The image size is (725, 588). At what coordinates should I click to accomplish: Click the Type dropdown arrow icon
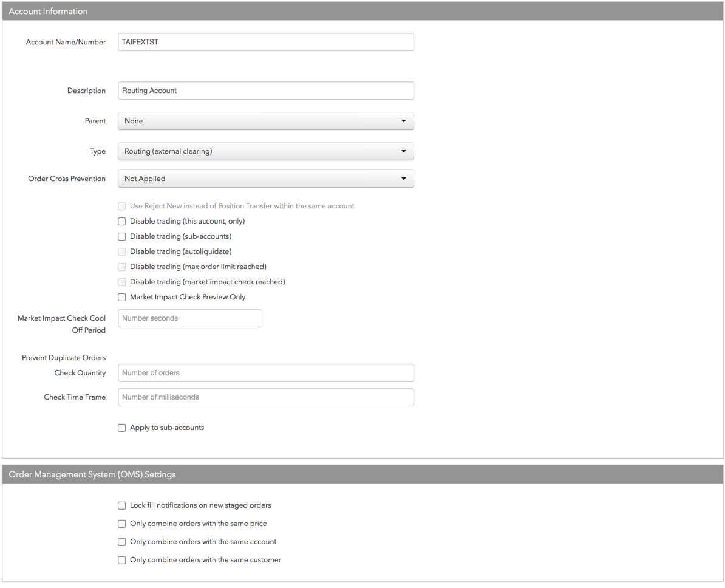[403, 151]
